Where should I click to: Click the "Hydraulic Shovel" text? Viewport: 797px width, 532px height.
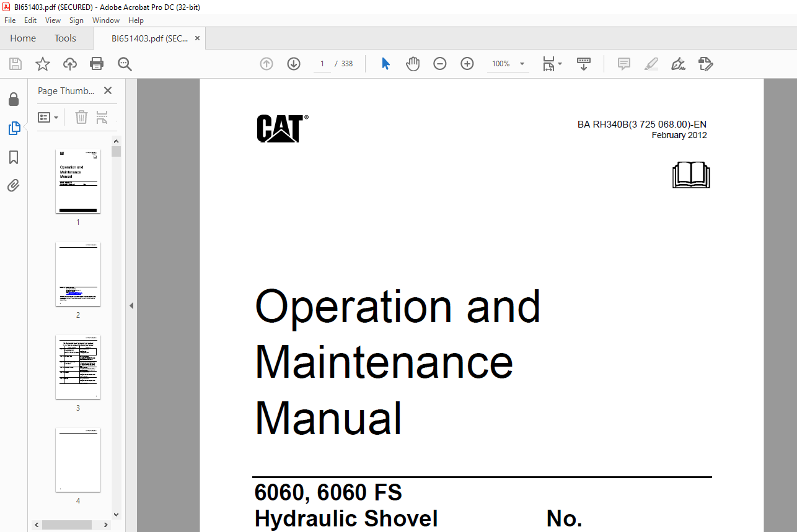point(346,519)
